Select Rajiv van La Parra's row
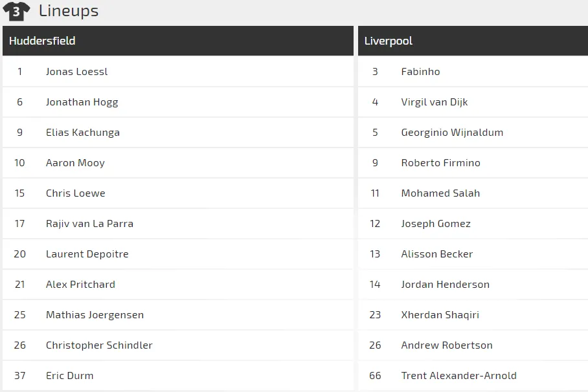This screenshot has width=588, height=392. [90, 223]
